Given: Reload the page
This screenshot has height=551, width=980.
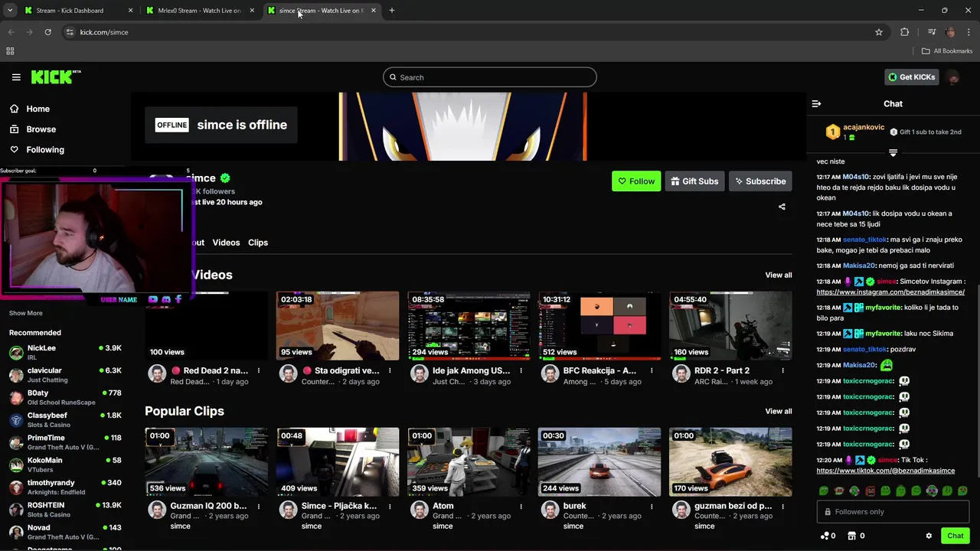Looking at the screenshot, I should tap(47, 32).
